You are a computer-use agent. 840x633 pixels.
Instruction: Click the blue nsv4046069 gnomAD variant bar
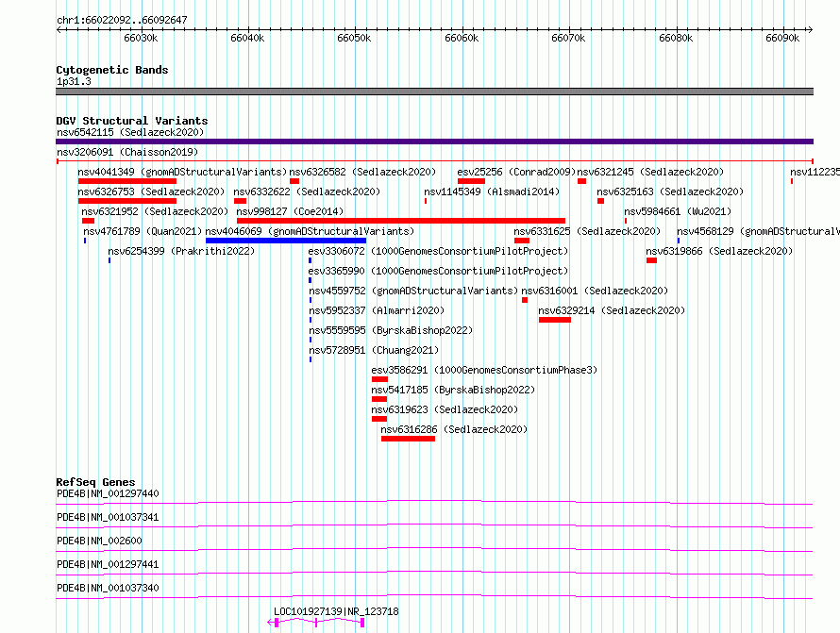[286, 241]
